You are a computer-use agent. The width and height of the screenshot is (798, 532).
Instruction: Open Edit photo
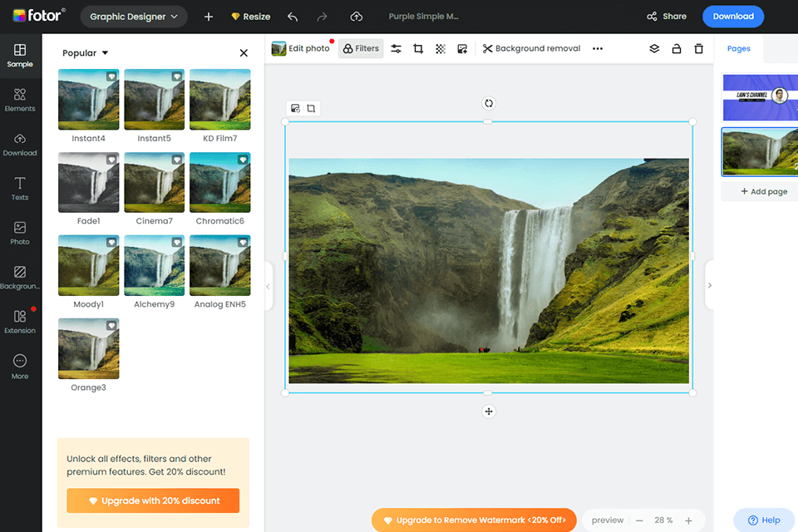(301, 48)
